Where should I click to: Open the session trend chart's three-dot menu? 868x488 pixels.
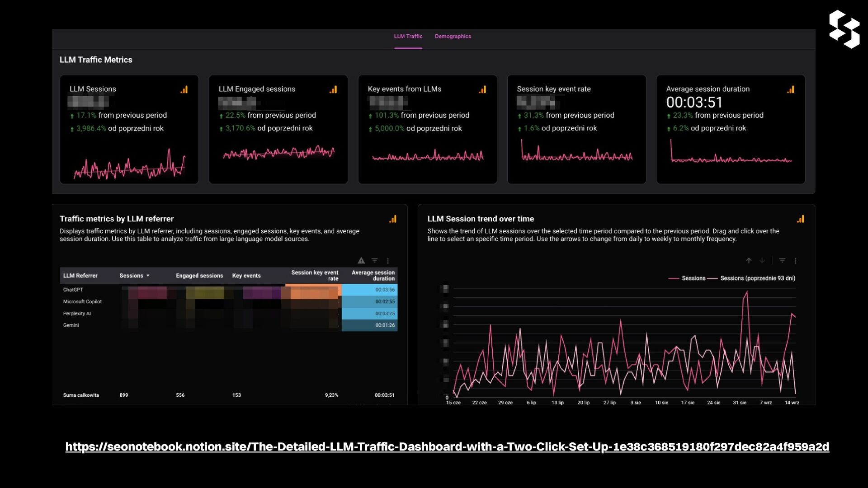pyautogui.click(x=795, y=261)
